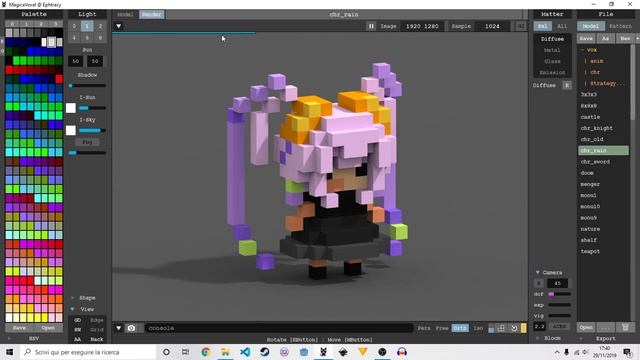Switch to MagicaVoxel taskbar icon
This screenshot has height=360, width=640.
coord(323,352)
